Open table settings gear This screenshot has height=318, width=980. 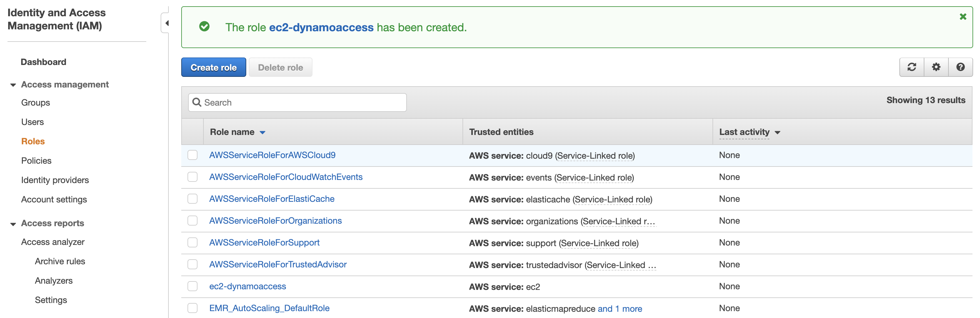coord(936,67)
